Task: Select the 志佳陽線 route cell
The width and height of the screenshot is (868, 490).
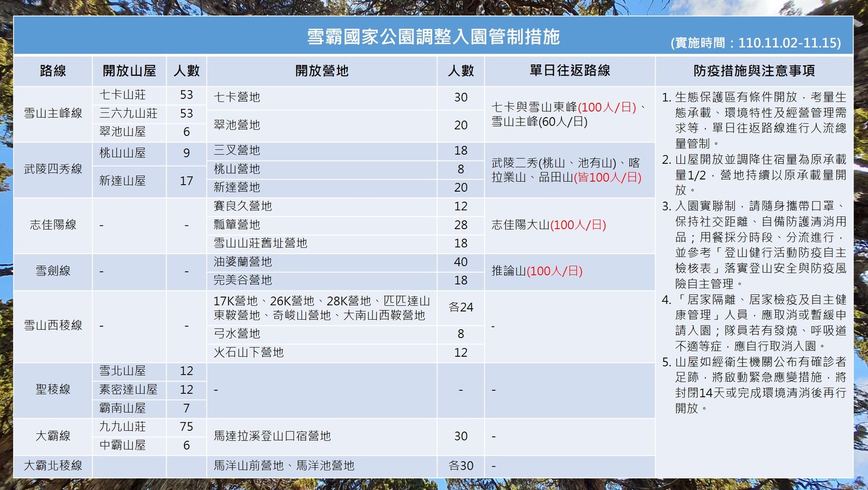Action: pyautogui.click(x=53, y=225)
